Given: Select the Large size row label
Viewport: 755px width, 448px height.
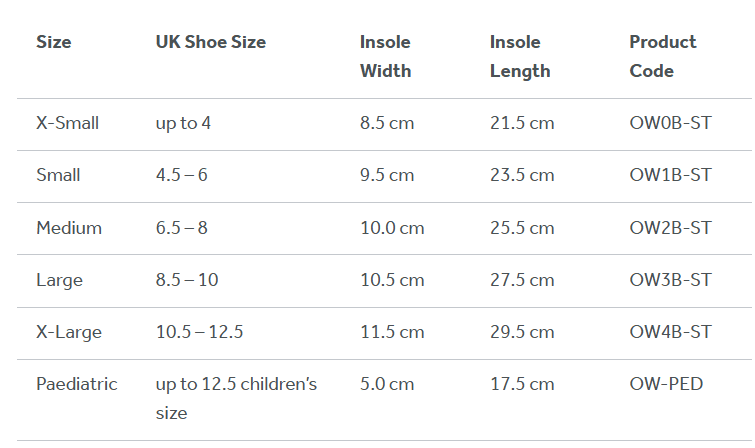Looking at the screenshot, I should coord(59,280).
